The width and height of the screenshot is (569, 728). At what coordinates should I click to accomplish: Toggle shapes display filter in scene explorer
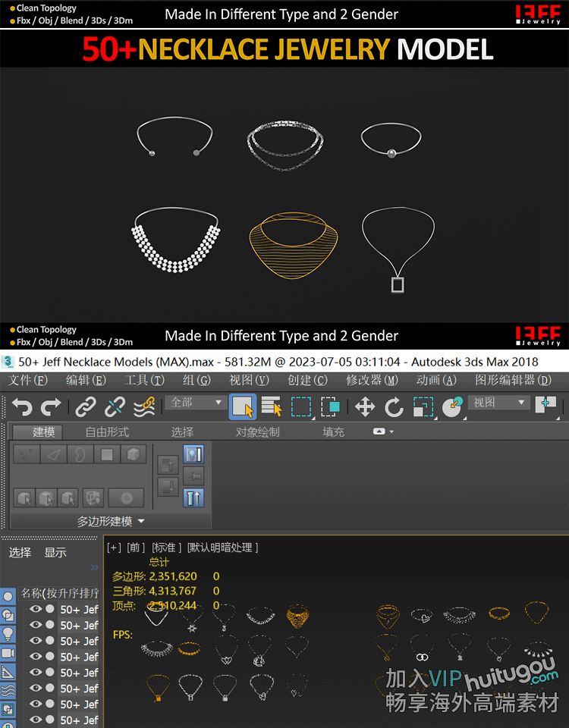click(x=8, y=616)
